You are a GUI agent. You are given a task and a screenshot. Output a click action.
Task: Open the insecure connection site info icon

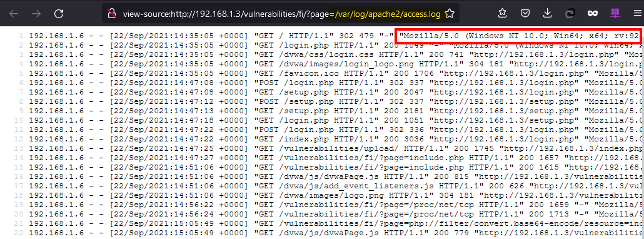(112, 14)
